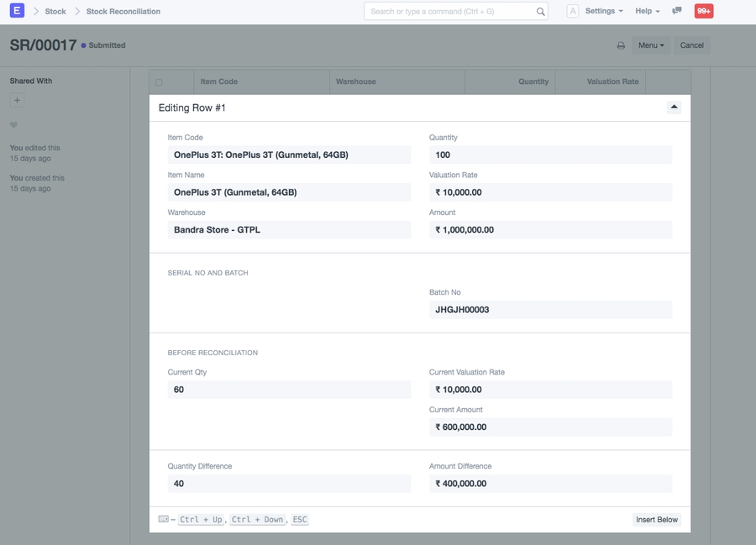756x545 pixels.
Task: Open the 99+ notifications badge
Action: point(702,11)
